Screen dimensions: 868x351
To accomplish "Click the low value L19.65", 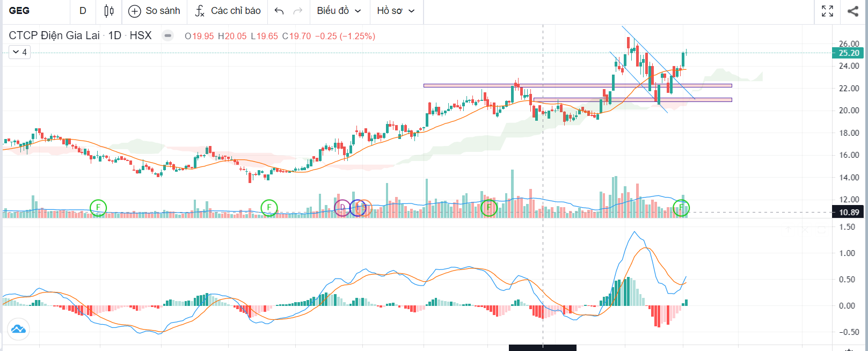I will 264,36.
